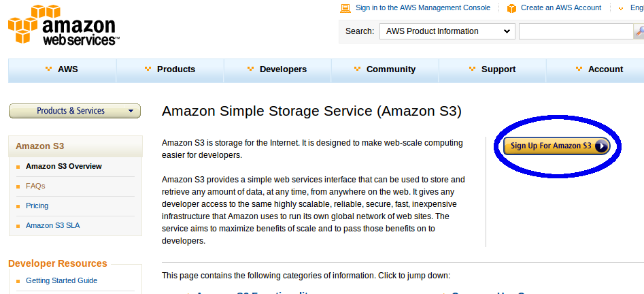Image resolution: width=644 pixels, height=294 pixels.
Task: Click the AWS Management Console monitor icon
Action: pos(345,8)
